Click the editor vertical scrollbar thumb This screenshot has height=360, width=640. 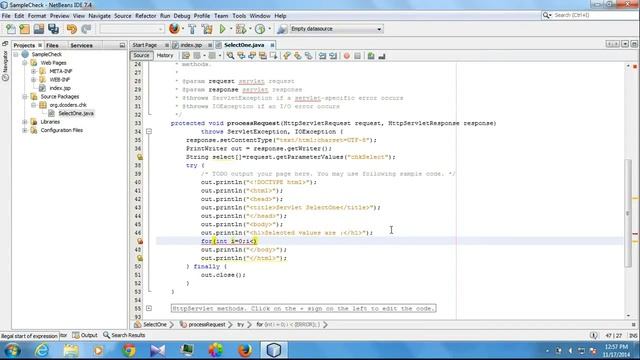click(x=628, y=212)
